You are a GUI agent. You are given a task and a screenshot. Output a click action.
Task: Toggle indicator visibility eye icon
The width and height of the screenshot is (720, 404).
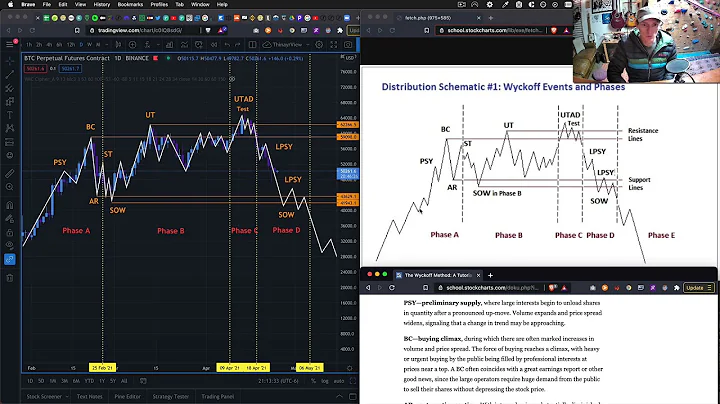(x=233, y=79)
